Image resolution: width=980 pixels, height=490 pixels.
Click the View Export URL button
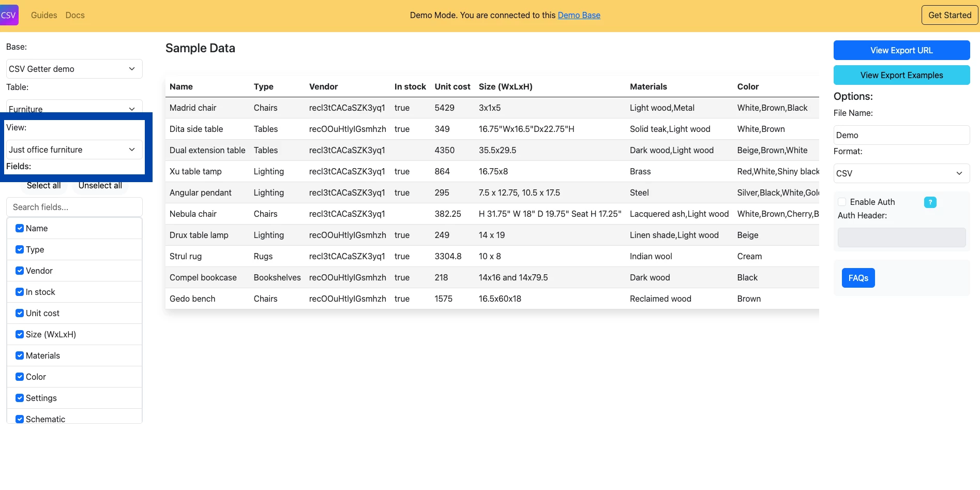tap(901, 50)
